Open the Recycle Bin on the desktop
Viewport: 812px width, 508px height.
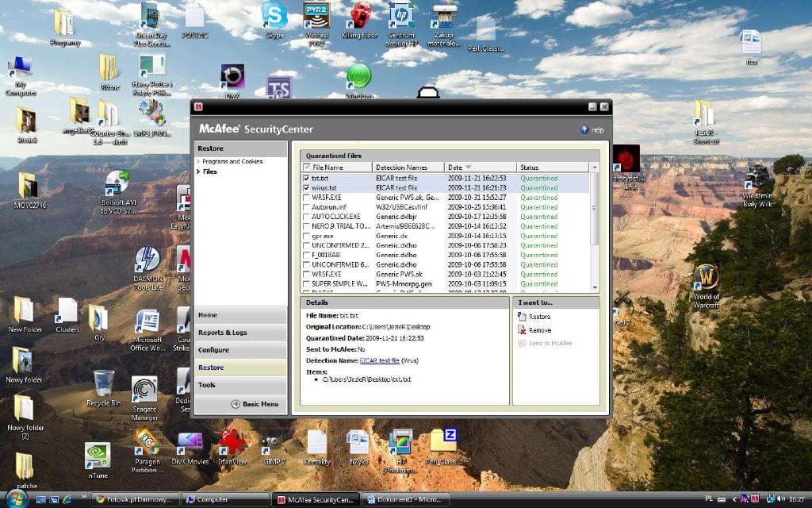(104, 388)
